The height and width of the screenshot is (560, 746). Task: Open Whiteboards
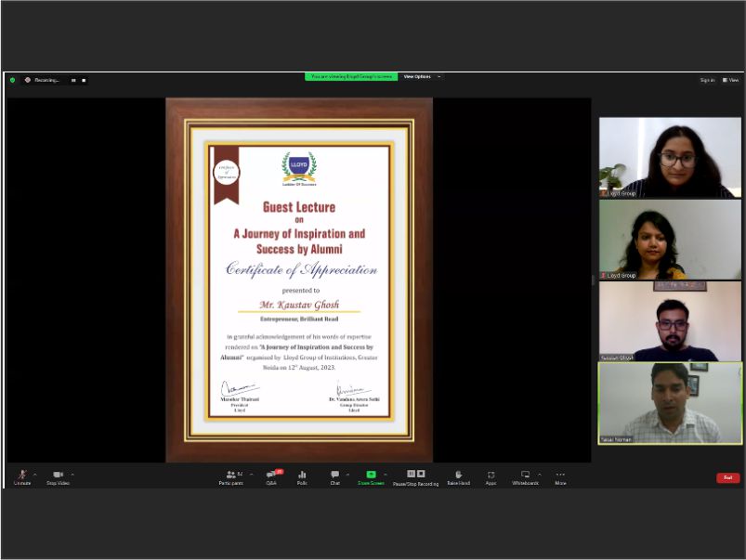(525, 477)
